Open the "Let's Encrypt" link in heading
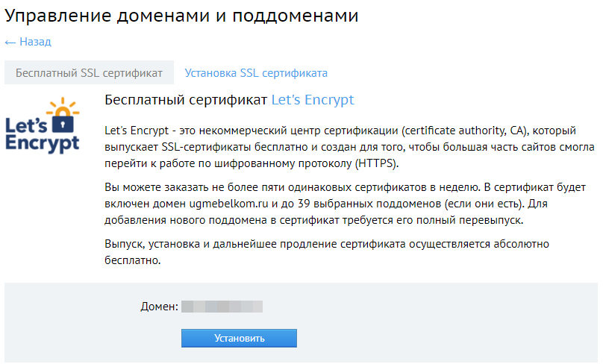This screenshot has height=364, width=603. point(313,100)
